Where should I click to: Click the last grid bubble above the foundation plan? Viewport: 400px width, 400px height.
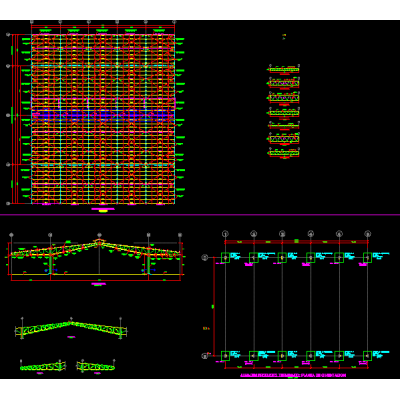pyautogui.click(x=368, y=233)
